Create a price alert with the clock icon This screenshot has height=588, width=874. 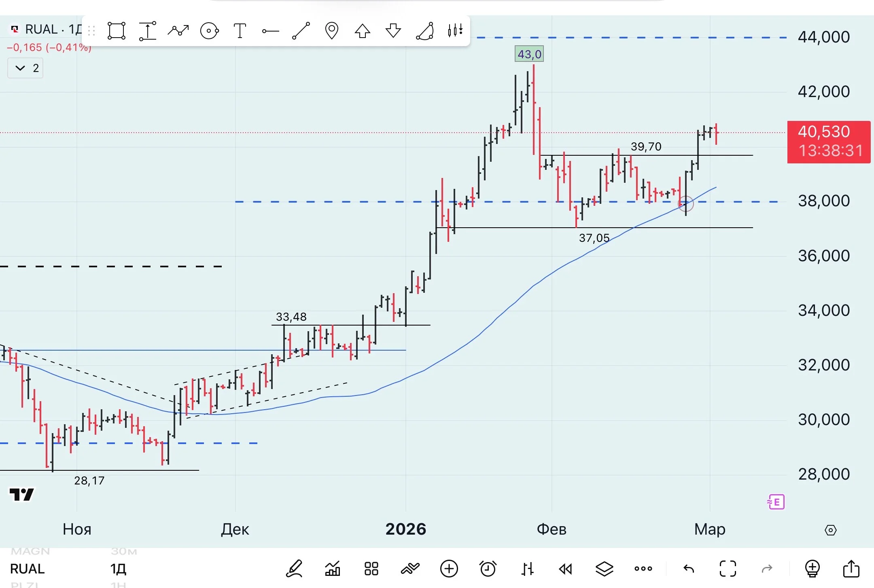pos(488,569)
